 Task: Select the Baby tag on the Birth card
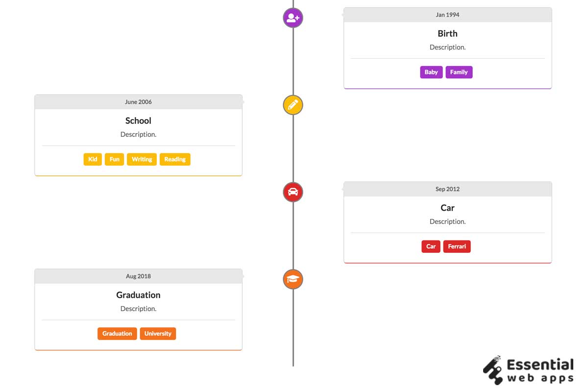pos(431,72)
